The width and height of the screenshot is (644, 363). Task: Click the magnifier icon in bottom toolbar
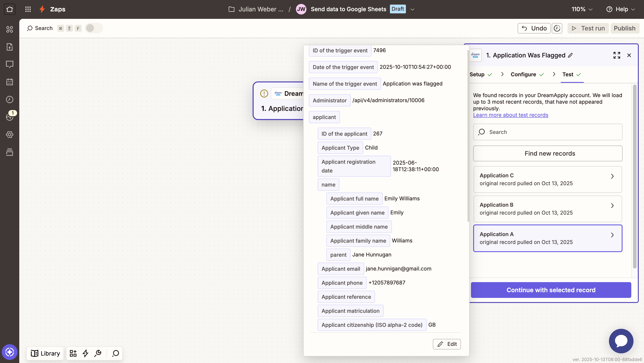point(115,353)
